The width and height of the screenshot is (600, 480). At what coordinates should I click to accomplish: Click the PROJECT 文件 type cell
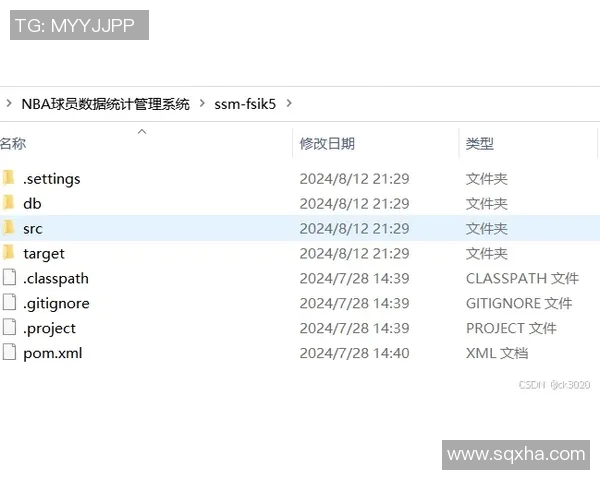511,328
